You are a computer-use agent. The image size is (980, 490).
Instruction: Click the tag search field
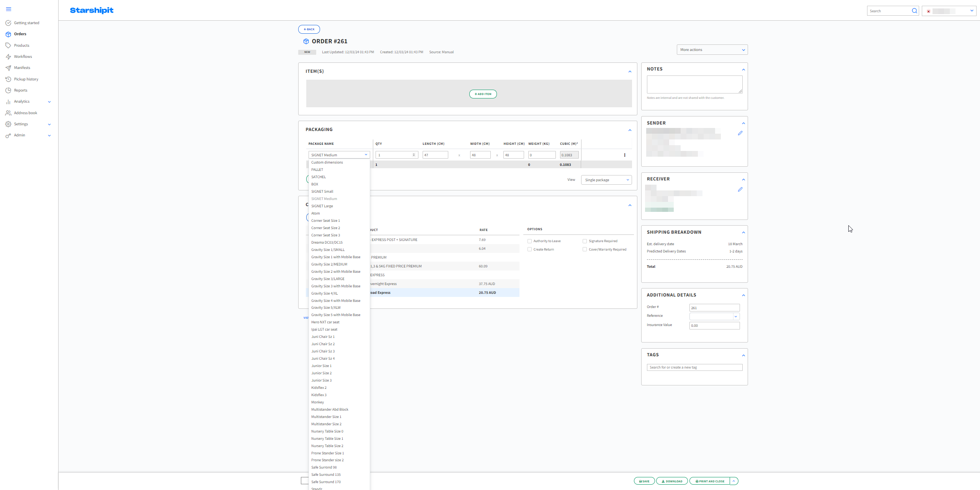coord(694,367)
